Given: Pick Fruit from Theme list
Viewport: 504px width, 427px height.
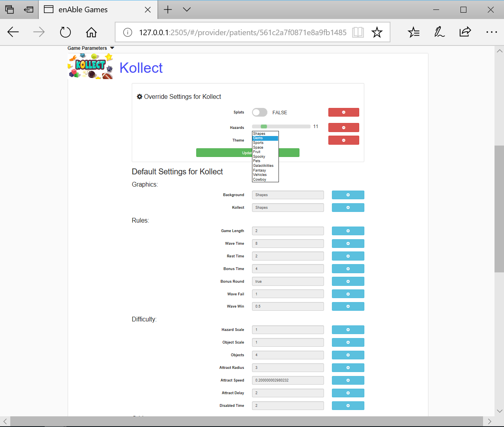Looking at the screenshot, I should 265,152.
